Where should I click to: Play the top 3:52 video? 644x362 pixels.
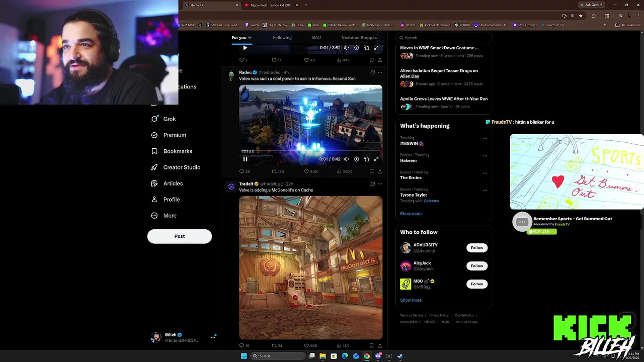pyautogui.click(x=245, y=48)
